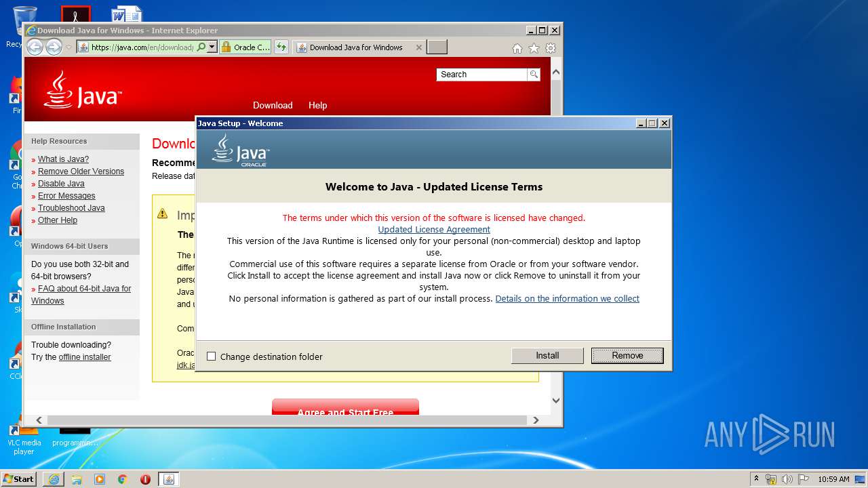The height and width of the screenshot is (488, 868).
Task: Launch Windows Media Player from taskbar
Action: pyautogui.click(x=100, y=479)
